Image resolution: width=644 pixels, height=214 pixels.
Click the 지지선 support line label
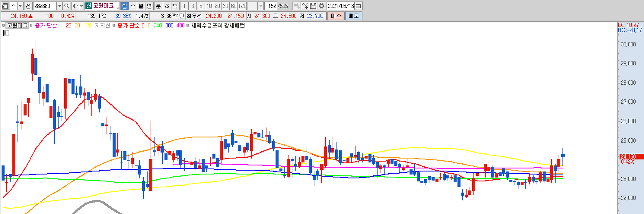103,25
